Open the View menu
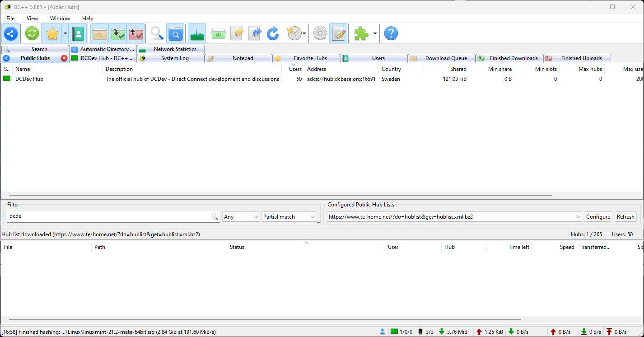The width and height of the screenshot is (644, 337). [x=33, y=19]
